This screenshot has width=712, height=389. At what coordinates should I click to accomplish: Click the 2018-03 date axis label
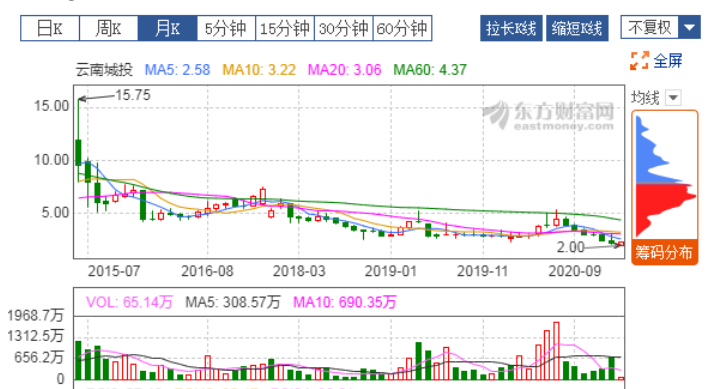click(299, 271)
